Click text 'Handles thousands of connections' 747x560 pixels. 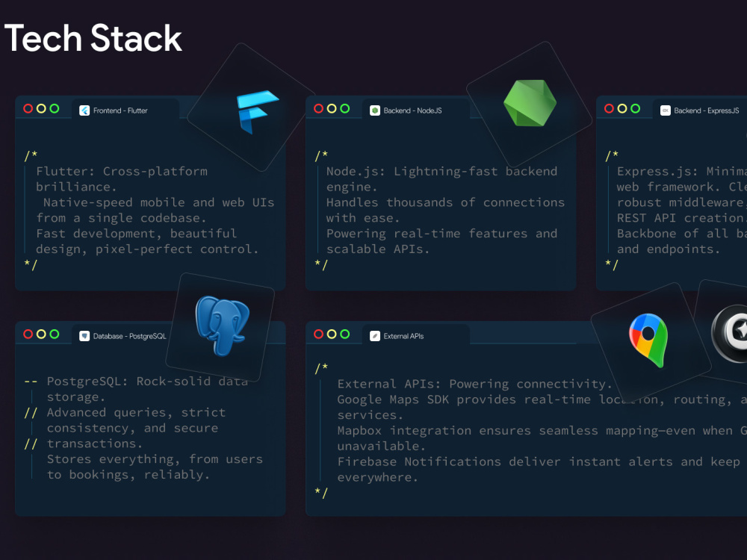445,202
